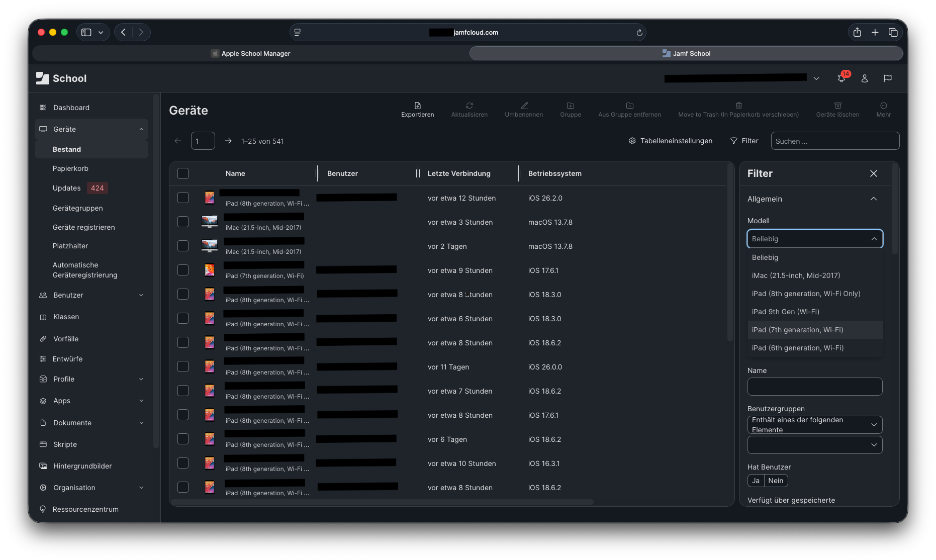The height and width of the screenshot is (560, 936).
Task: Open Papierkorb in the sidebar
Action: [x=70, y=168]
